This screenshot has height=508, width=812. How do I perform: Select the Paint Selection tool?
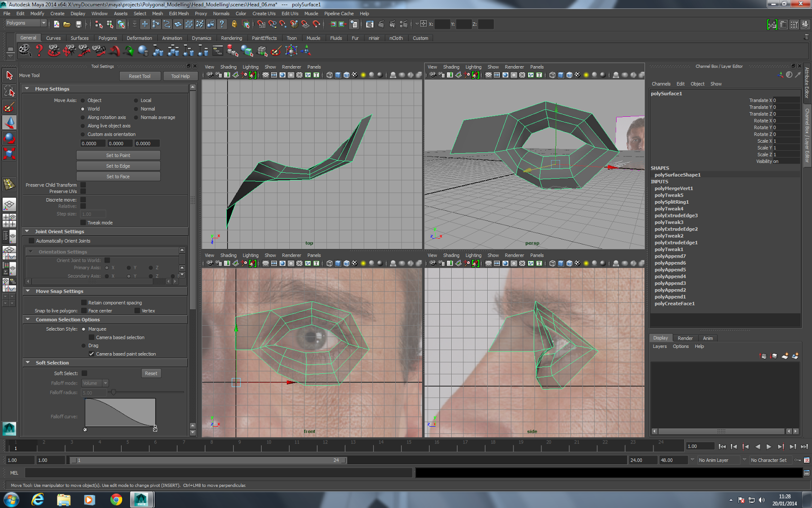pos(9,107)
